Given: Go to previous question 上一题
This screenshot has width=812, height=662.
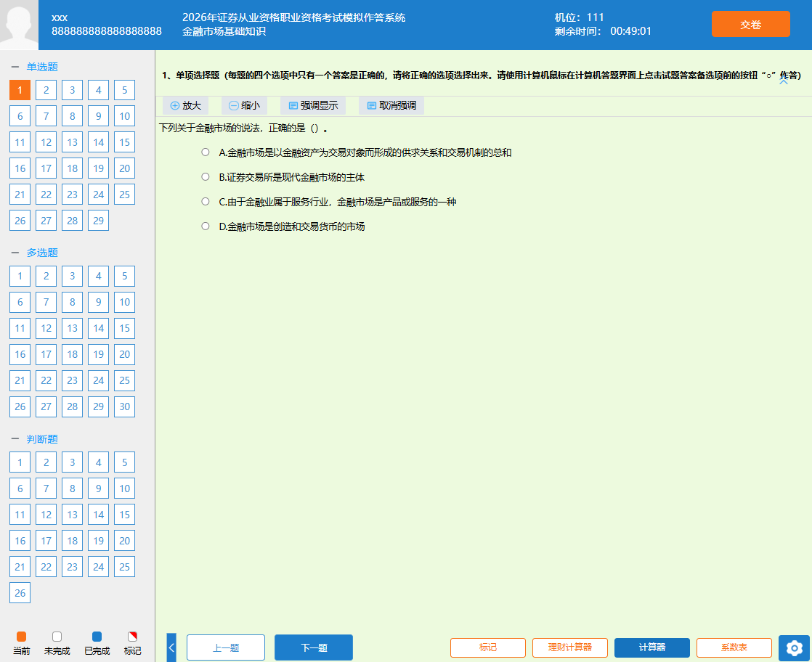Looking at the screenshot, I should (226, 647).
